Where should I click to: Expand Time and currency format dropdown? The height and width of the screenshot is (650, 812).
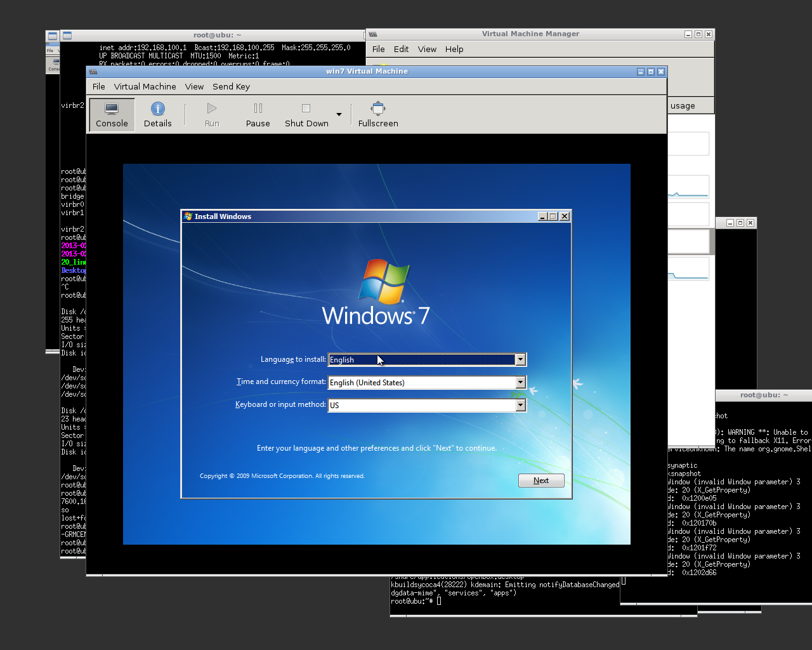pyautogui.click(x=520, y=383)
